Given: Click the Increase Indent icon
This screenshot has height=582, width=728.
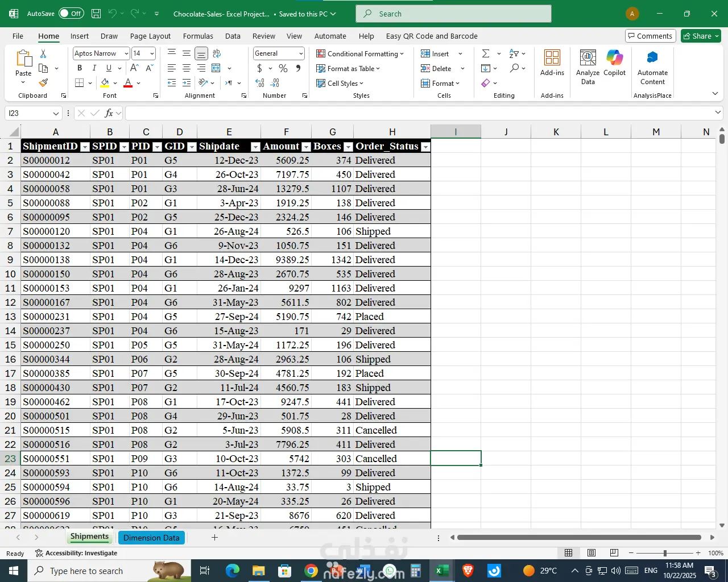Looking at the screenshot, I should coord(187,83).
